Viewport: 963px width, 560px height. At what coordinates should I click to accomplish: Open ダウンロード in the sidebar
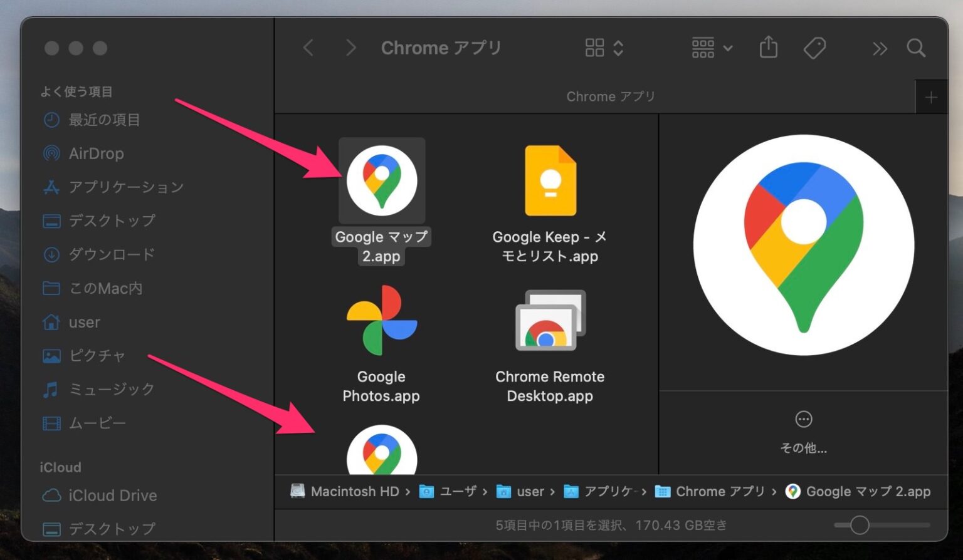pyautogui.click(x=112, y=254)
